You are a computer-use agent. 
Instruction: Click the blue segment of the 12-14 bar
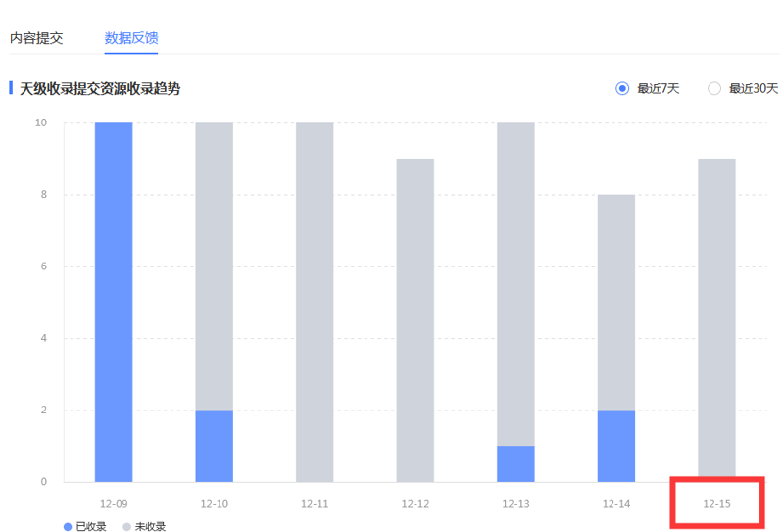tap(616, 446)
